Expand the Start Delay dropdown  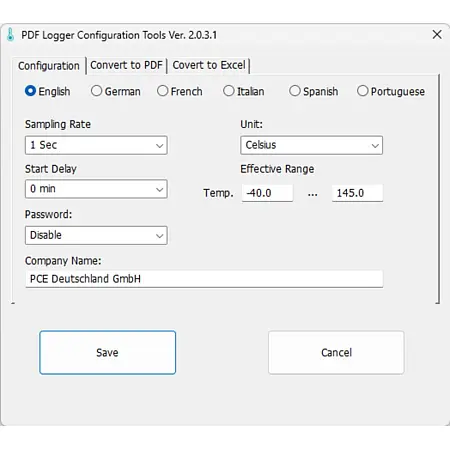point(96,189)
